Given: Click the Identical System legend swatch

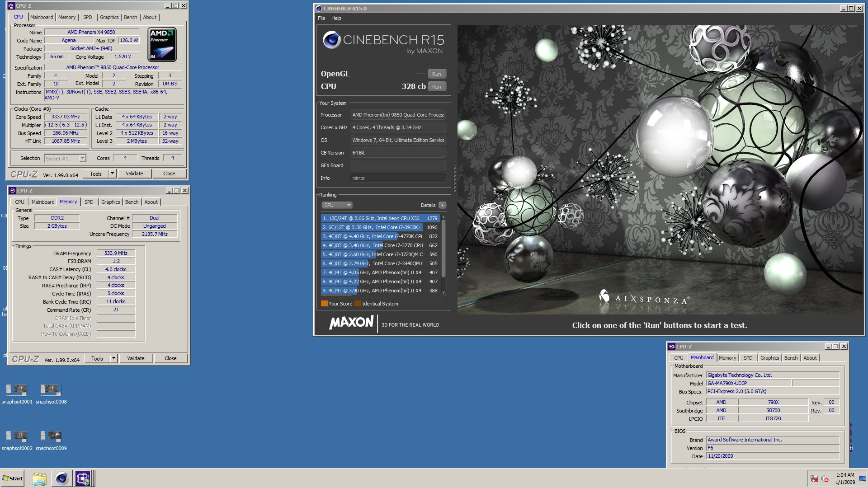Looking at the screenshot, I should point(358,304).
